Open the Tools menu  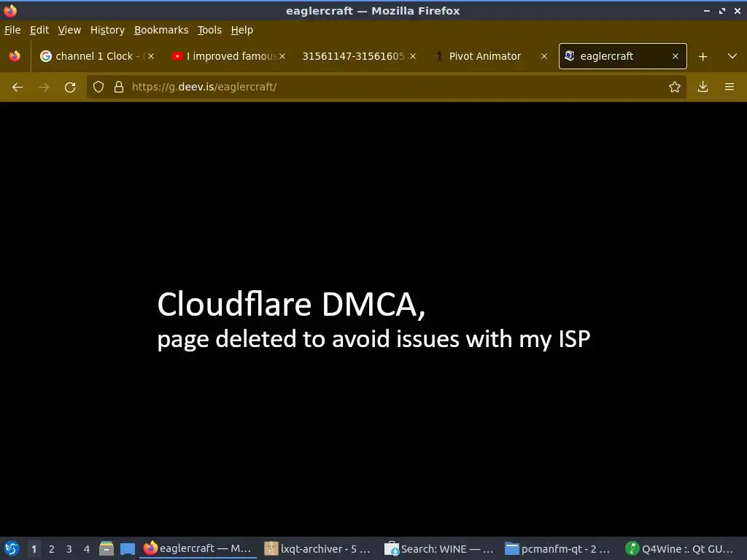coord(209,30)
